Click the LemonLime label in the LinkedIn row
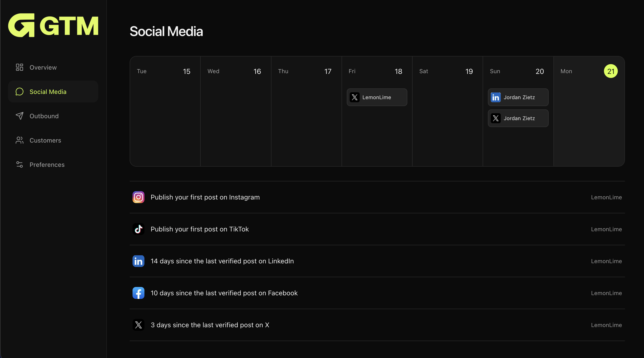The image size is (644, 358). point(606,261)
